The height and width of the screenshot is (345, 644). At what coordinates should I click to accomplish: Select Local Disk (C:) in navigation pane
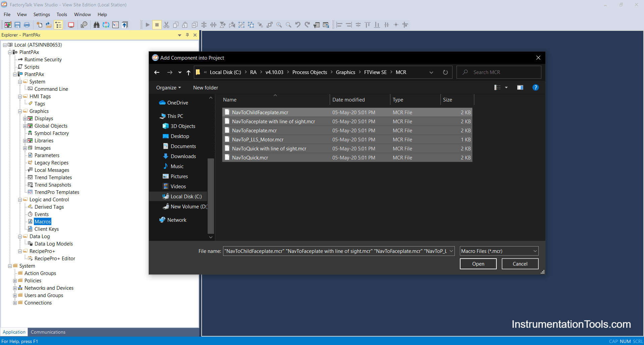tap(183, 197)
